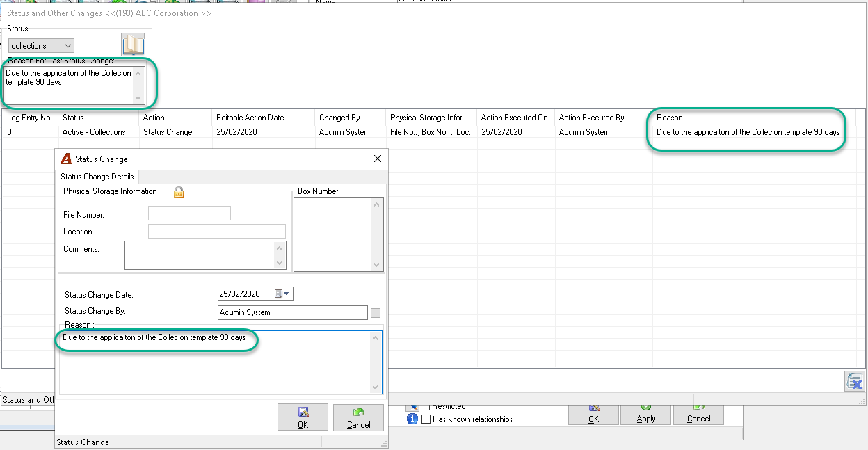The height and width of the screenshot is (450, 868).
Task: Click inside the Box Number list box
Action: pyautogui.click(x=339, y=234)
